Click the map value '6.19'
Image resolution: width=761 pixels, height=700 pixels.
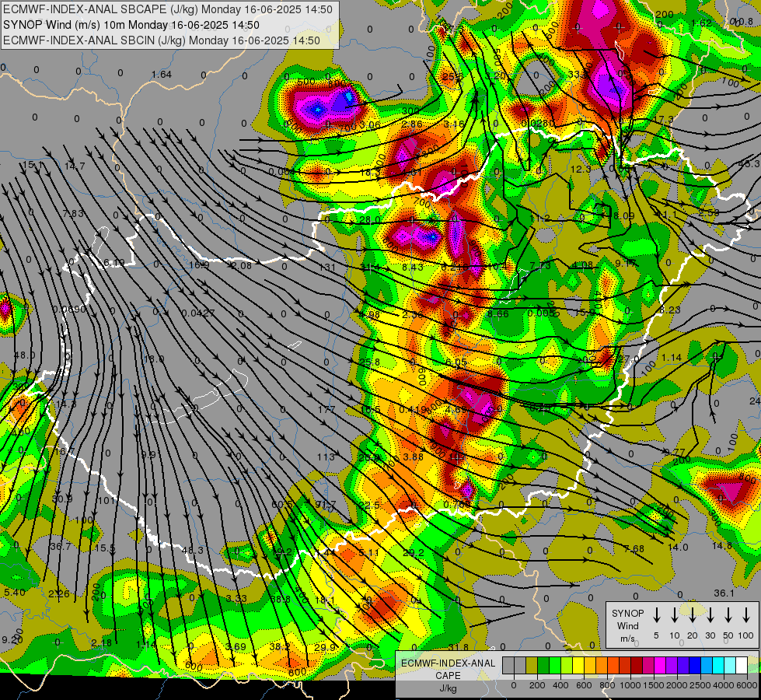pyautogui.click(x=114, y=263)
